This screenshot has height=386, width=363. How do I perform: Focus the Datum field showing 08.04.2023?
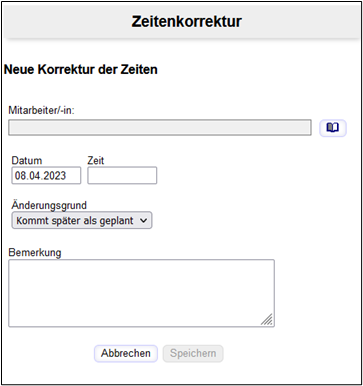(x=46, y=175)
